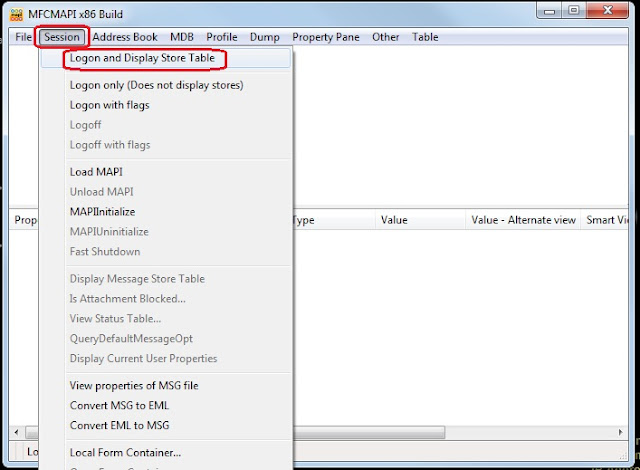Click the Logoff menu entry

166,125
